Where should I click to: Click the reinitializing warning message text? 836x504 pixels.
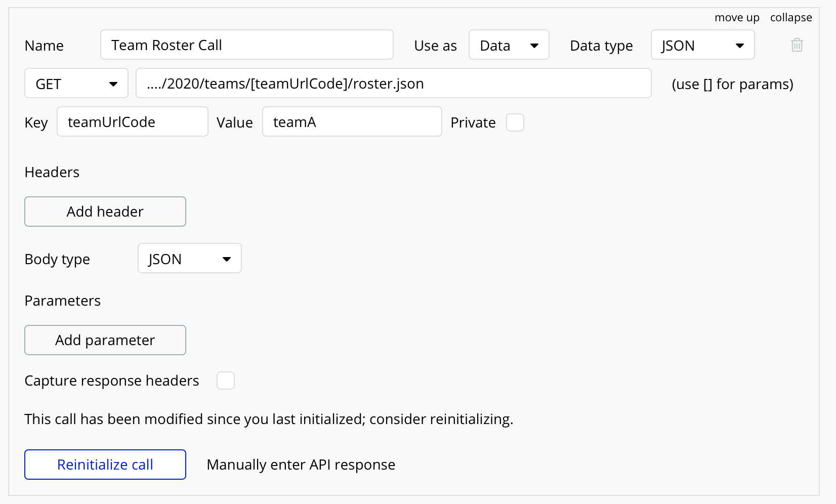pos(269,419)
